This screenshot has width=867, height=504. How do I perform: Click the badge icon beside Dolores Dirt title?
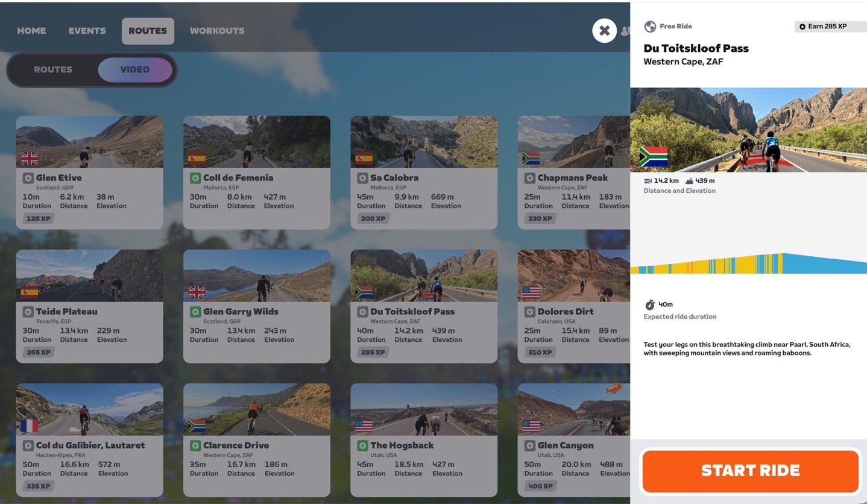(x=529, y=312)
